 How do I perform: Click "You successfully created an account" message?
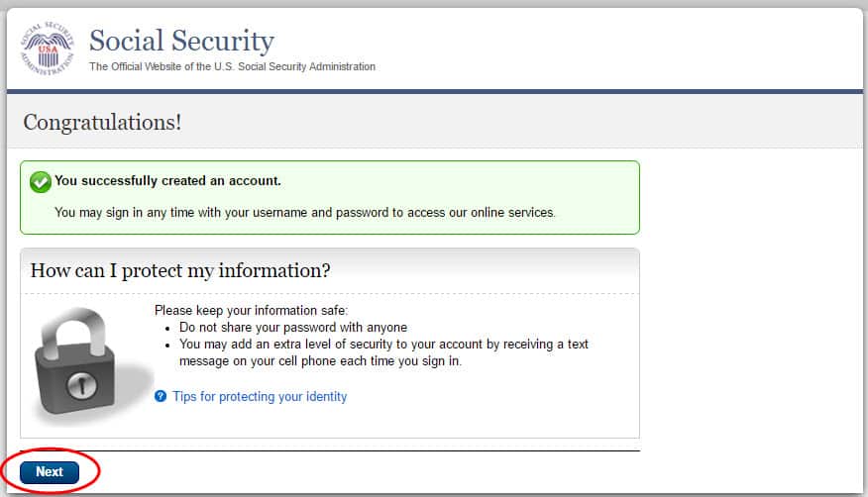[x=167, y=181]
